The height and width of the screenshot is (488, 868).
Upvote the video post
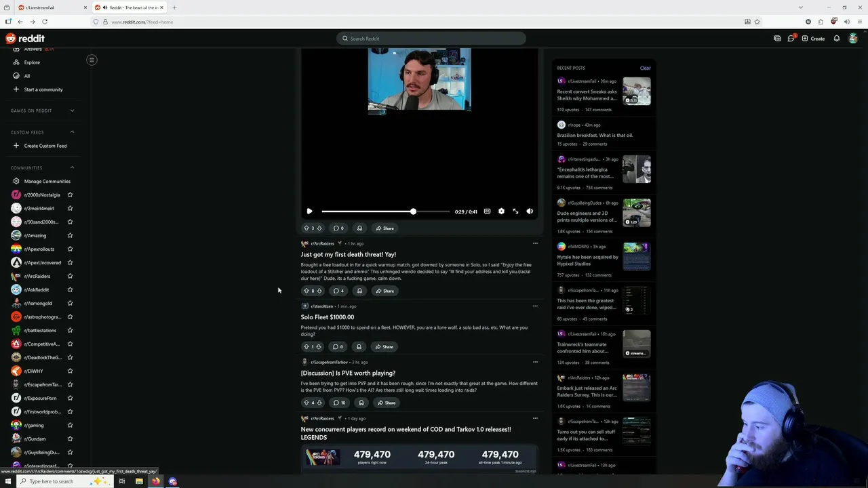point(306,228)
